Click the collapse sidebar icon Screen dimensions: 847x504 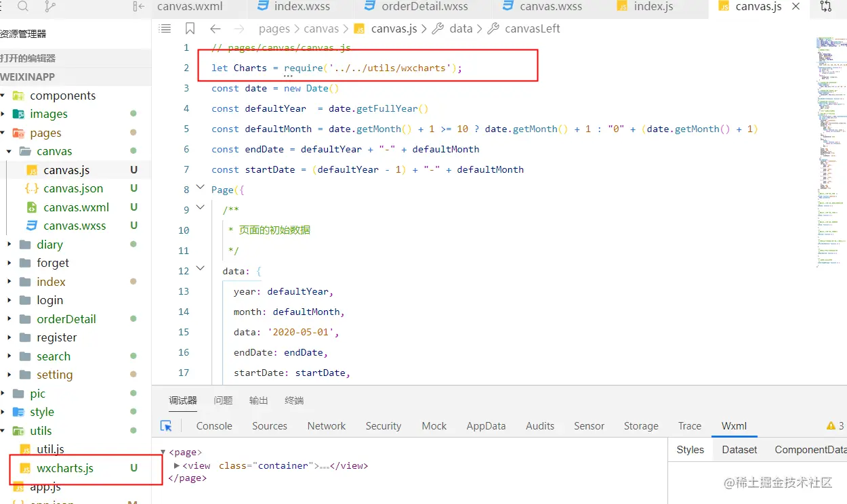tap(138, 7)
